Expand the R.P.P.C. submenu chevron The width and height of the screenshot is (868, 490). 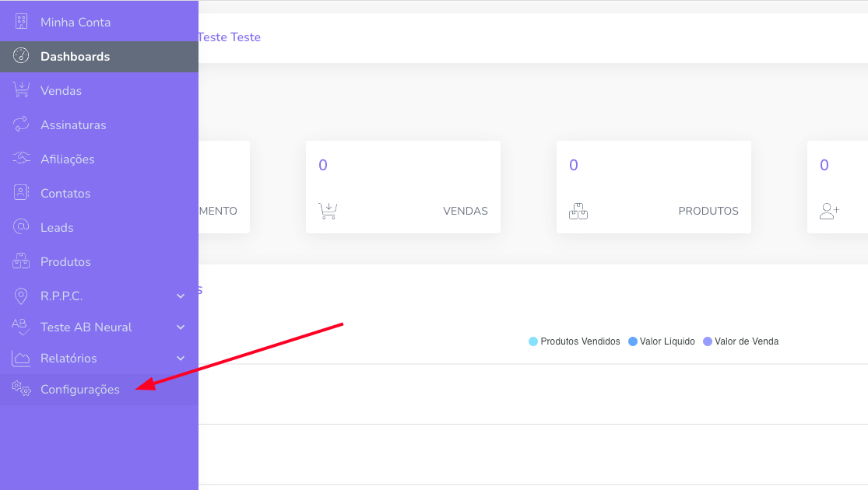[x=181, y=296]
